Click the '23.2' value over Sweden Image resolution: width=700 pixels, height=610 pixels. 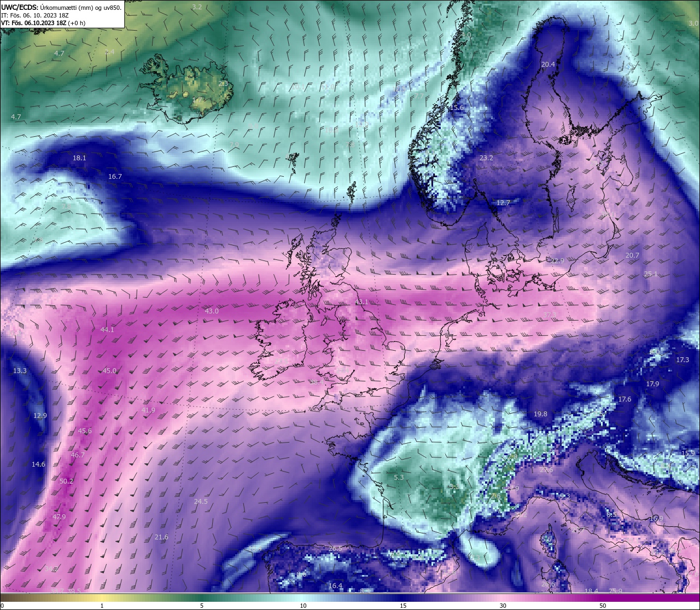coord(486,158)
